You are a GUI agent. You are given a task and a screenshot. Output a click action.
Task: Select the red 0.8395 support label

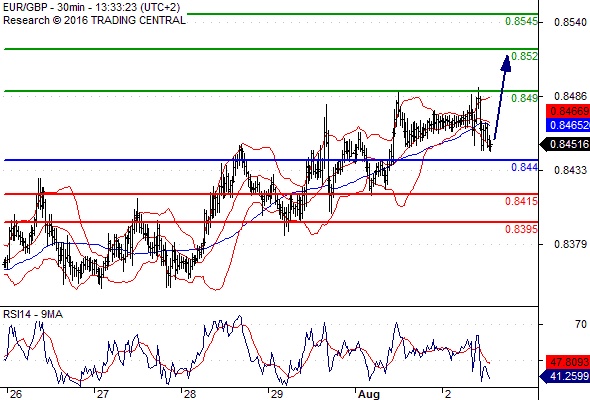tap(521, 229)
